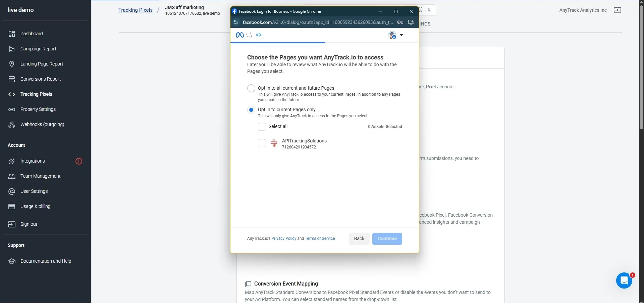Open Dashboard in the sidebar
Image resolution: width=644 pixels, height=303 pixels.
click(x=32, y=34)
